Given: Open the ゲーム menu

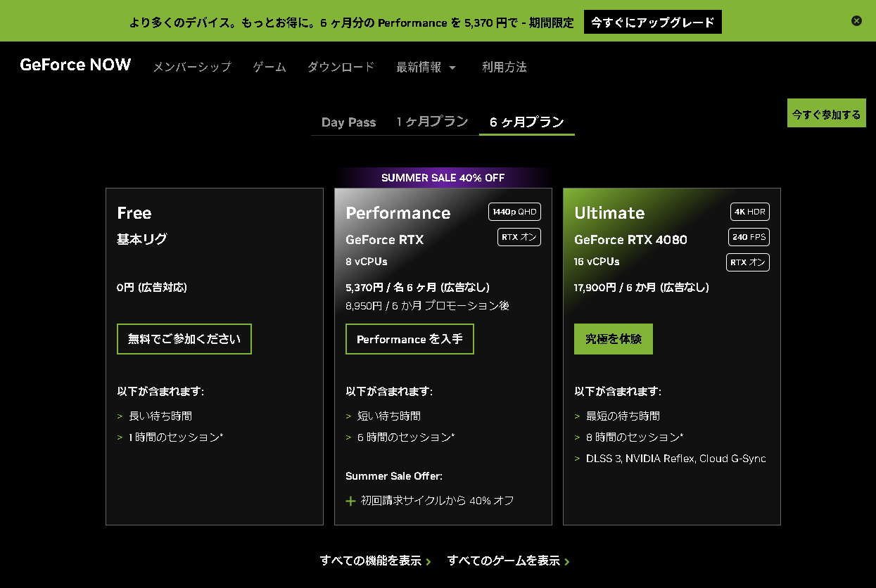Looking at the screenshot, I should click(x=269, y=67).
